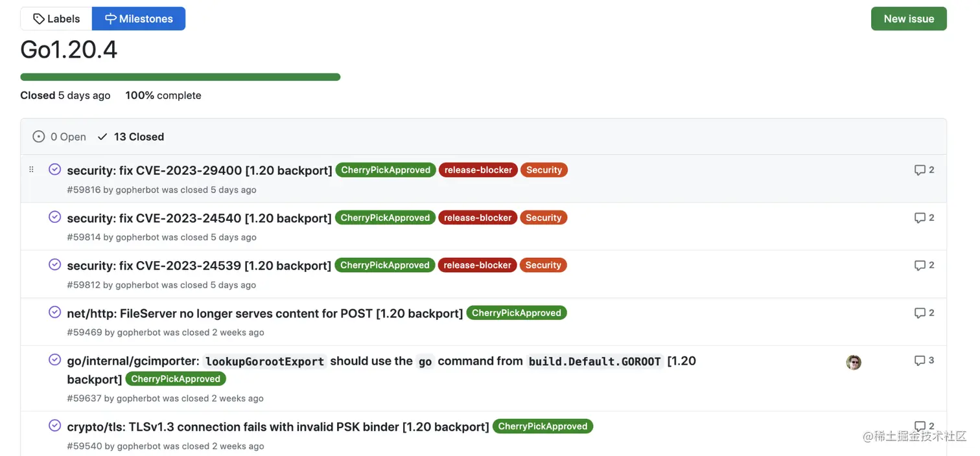Click gopherbot author on issue #59637
This screenshot has height=456, width=980.
[138, 398]
